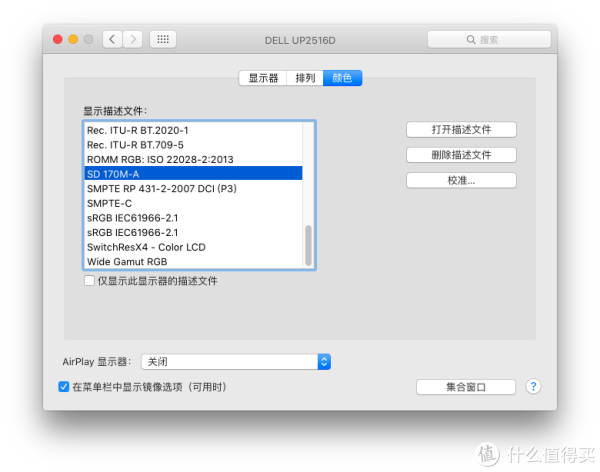600x472 pixels.
Task: Select ROMM RGB: ISO 22028-2:2013 profile
Action: [193, 160]
